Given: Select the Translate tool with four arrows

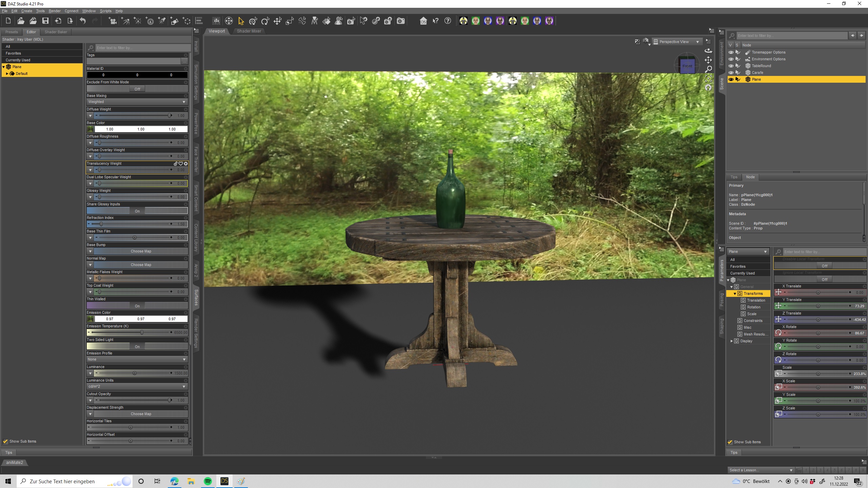Looking at the screenshot, I should coord(277,21).
